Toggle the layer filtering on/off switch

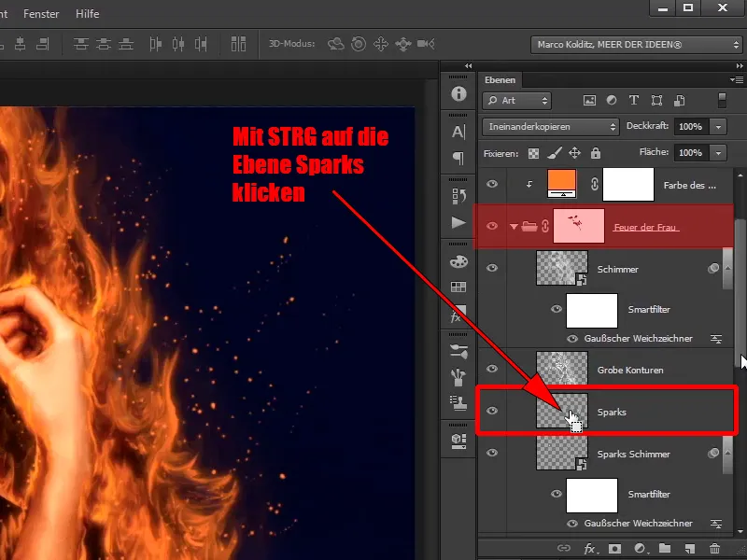(722, 101)
